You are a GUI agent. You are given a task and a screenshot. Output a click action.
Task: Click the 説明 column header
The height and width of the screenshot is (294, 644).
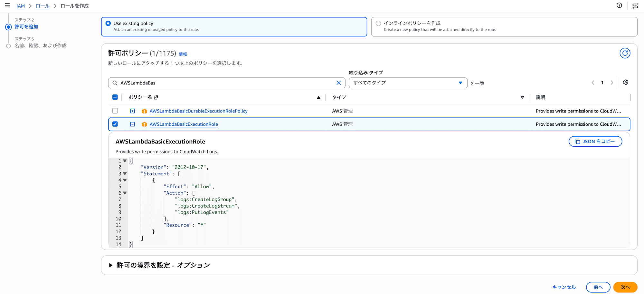pyautogui.click(x=540, y=97)
